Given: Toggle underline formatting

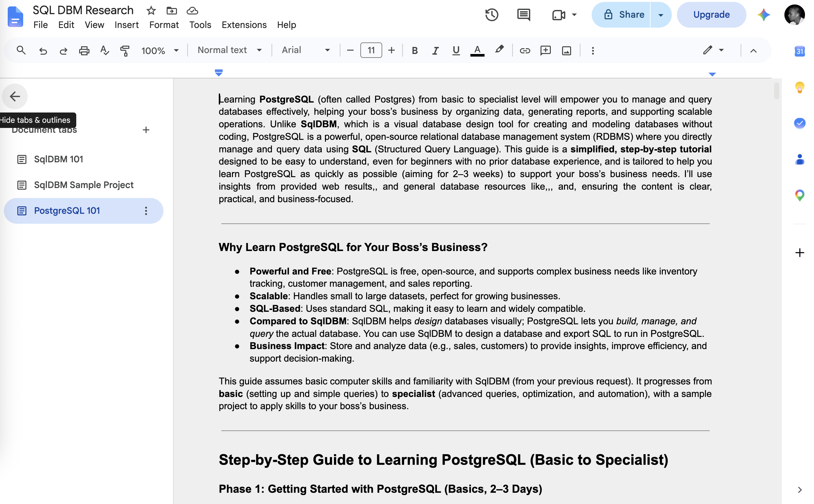Looking at the screenshot, I should tap(456, 51).
